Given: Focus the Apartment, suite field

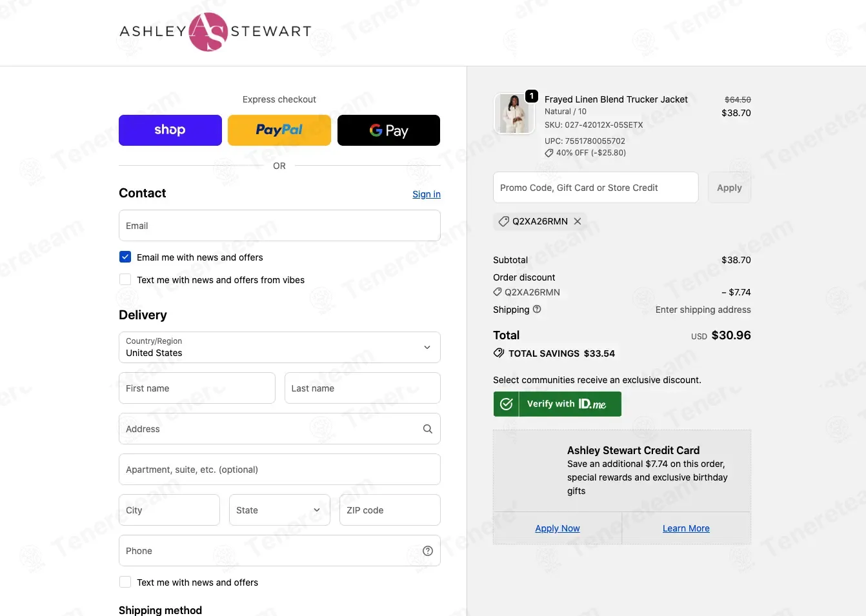Looking at the screenshot, I should pyautogui.click(x=279, y=470).
